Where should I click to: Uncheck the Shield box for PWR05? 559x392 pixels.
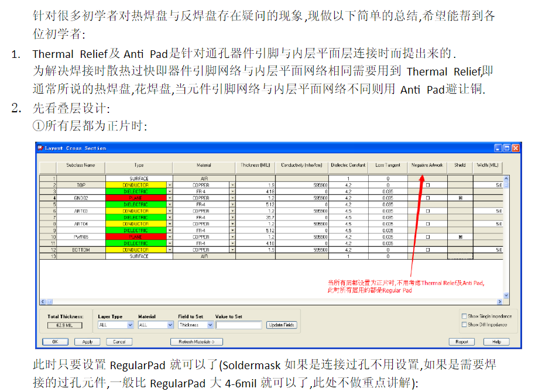pyautogui.click(x=461, y=236)
